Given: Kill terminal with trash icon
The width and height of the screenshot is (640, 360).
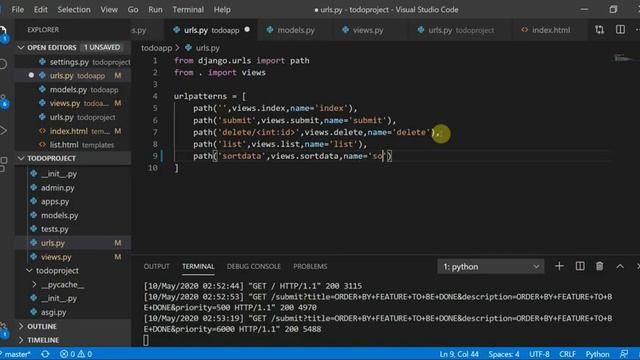Looking at the screenshot, I should click(599, 266).
